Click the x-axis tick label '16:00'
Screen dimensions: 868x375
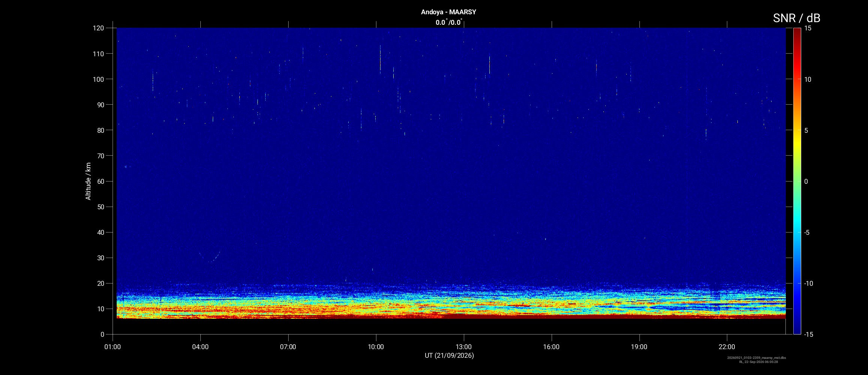pos(551,347)
